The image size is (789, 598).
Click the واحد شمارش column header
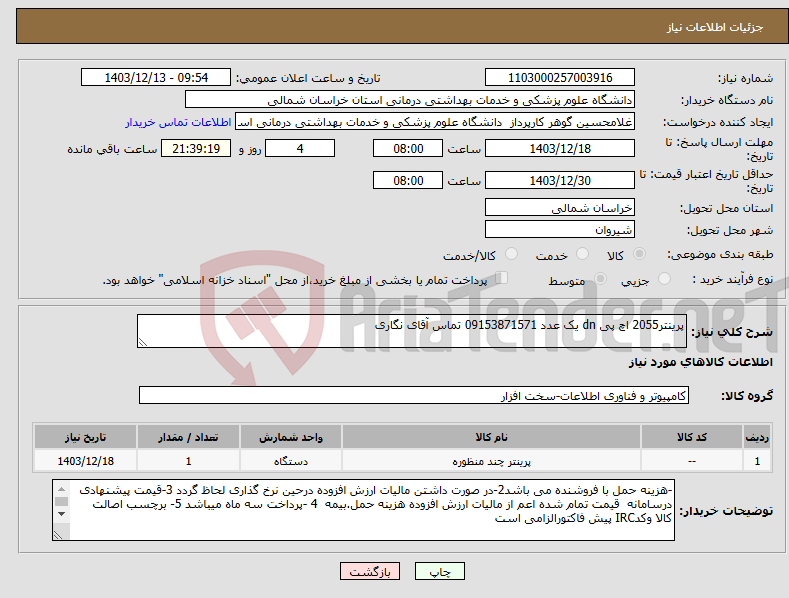pos(290,437)
